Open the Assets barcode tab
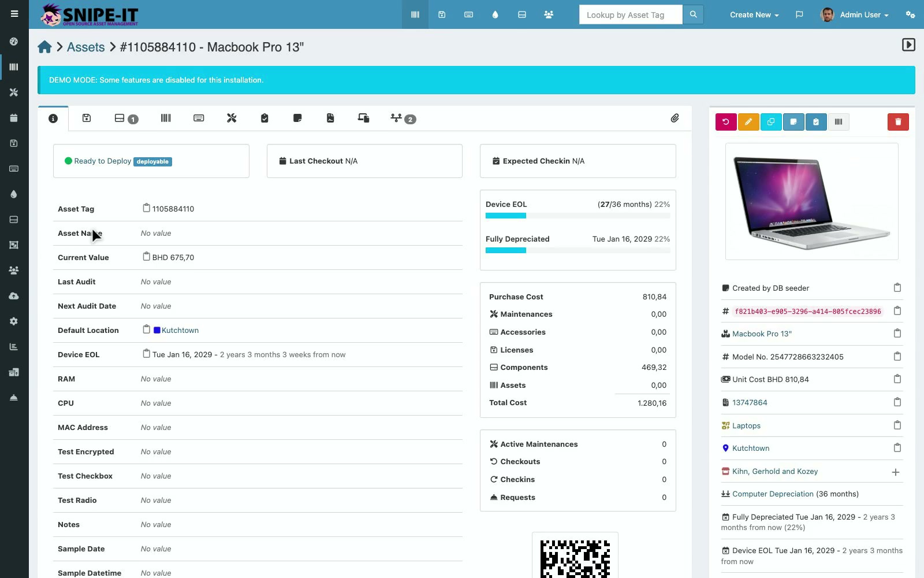This screenshot has width=924, height=578. 166,118
